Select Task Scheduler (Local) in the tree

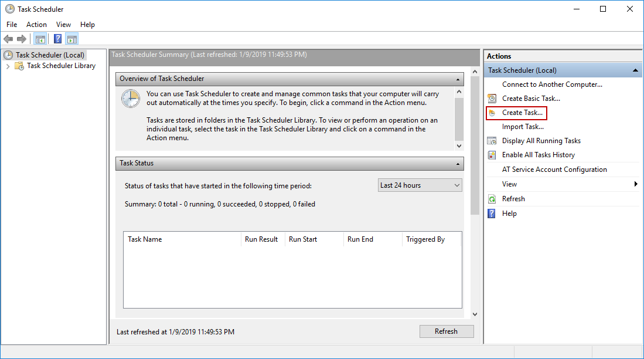point(50,55)
